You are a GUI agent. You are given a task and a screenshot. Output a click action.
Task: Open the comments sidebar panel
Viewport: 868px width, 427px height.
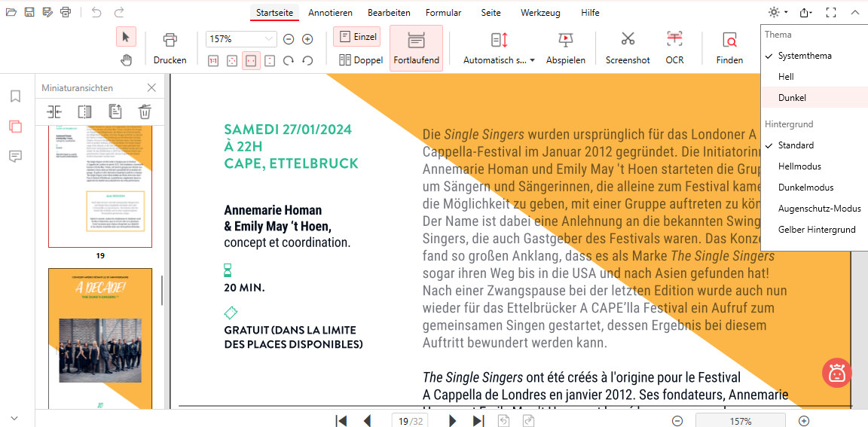tap(16, 157)
